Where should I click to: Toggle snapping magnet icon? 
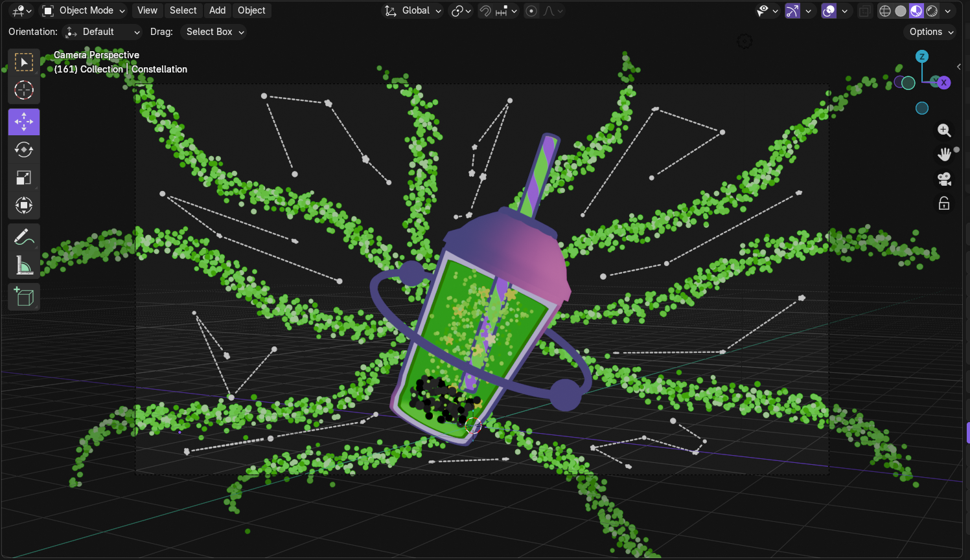point(485,10)
